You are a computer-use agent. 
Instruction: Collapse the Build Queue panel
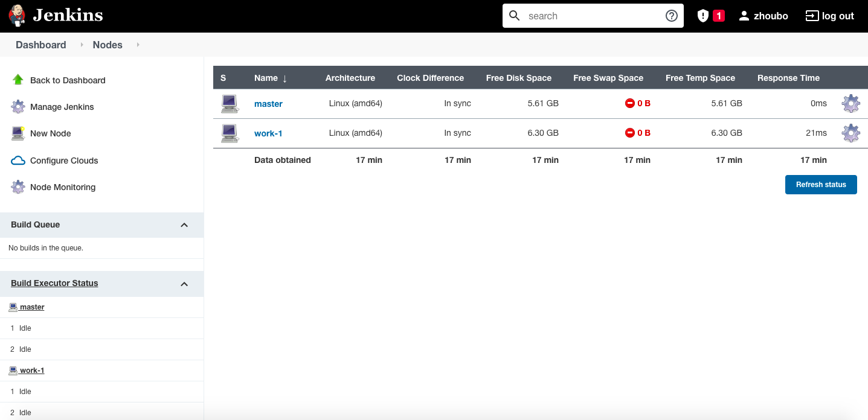click(x=184, y=224)
